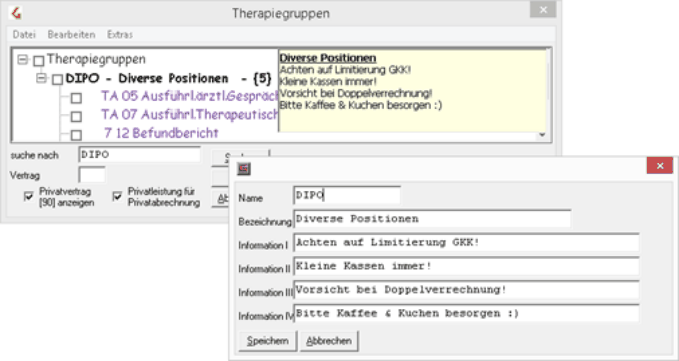This screenshot has width=679, height=361.
Task: Close the edit dialog with red X
Action: (x=660, y=166)
